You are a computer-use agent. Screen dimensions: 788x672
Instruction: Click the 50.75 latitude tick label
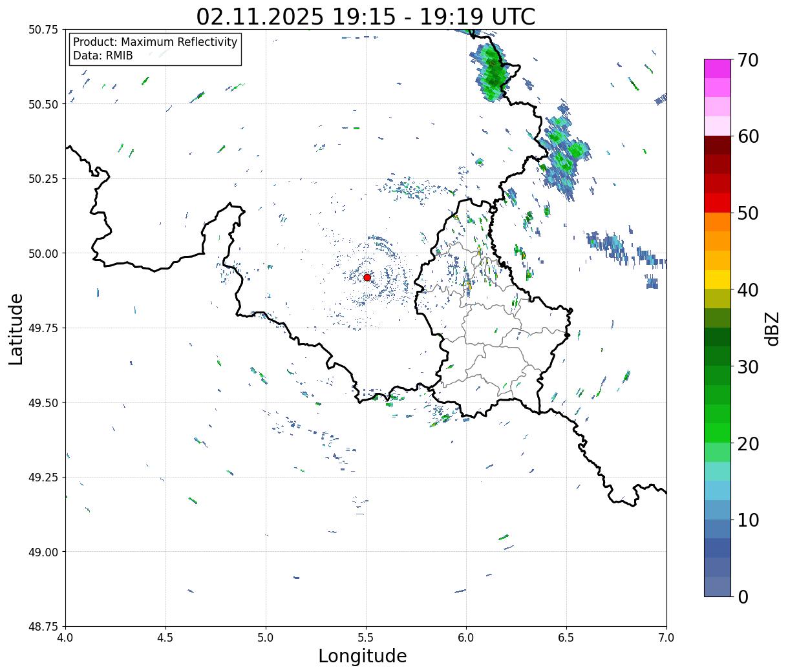[43, 30]
